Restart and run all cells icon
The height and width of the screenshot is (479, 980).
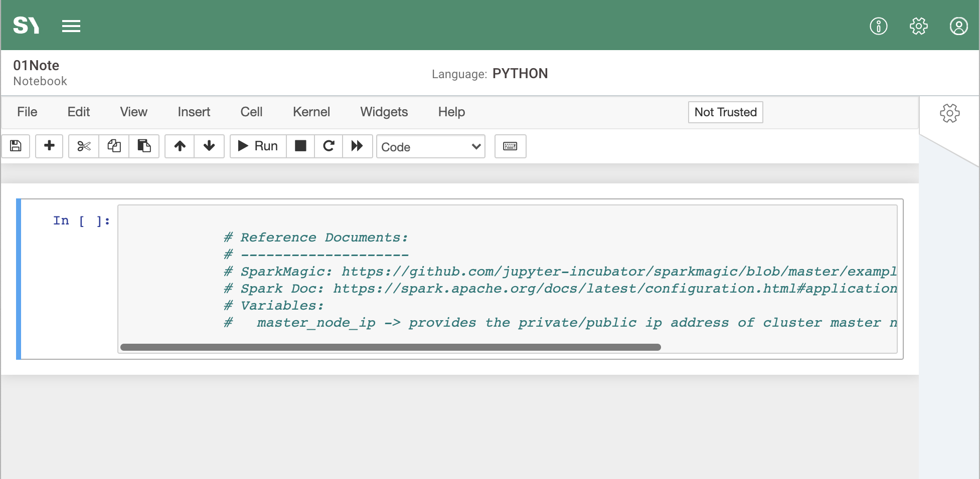pyautogui.click(x=357, y=146)
